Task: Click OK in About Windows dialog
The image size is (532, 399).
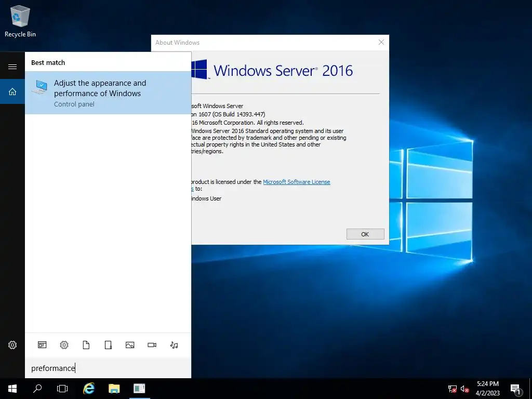Action: (x=365, y=234)
